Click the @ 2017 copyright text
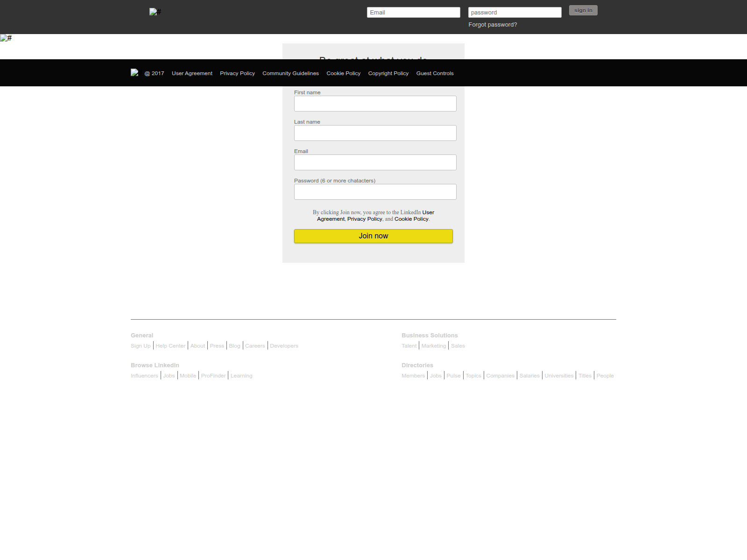This screenshot has height=560, width=747. tap(154, 73)
